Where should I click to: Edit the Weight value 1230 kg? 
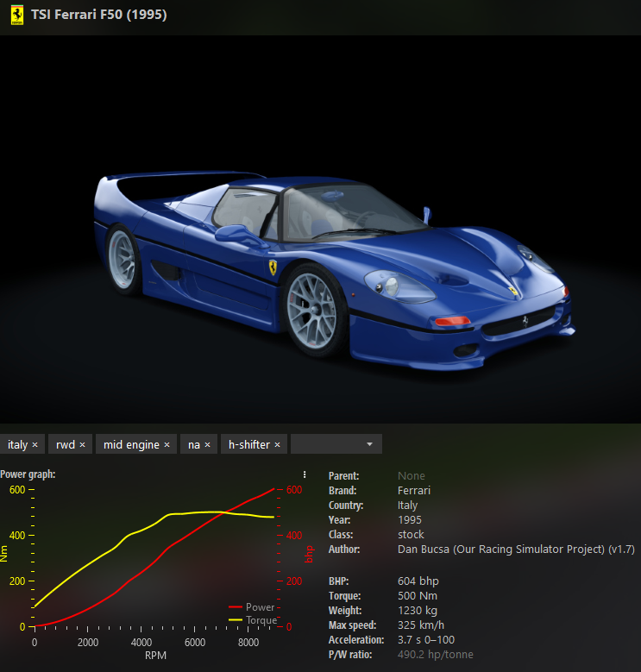[x=418, y=610]
